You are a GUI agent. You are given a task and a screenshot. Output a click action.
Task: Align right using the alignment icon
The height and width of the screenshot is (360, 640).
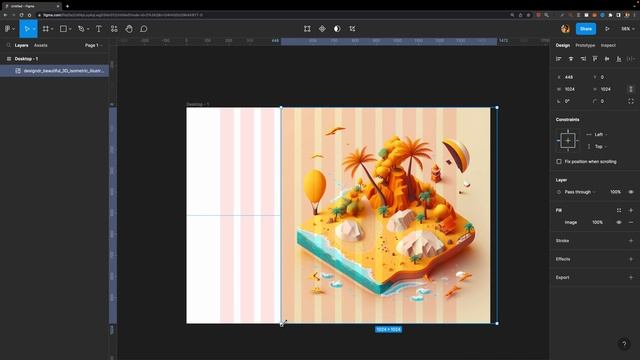coord(583,59)
